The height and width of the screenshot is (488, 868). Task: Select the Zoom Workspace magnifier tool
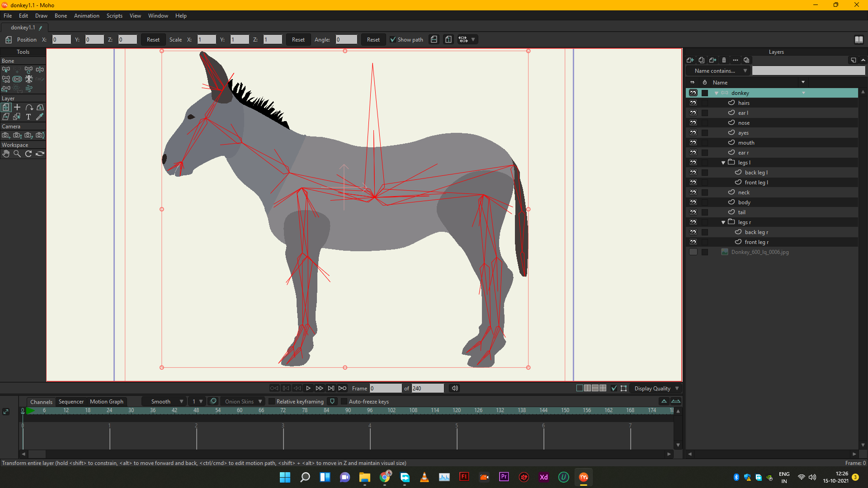pos(17,154)
